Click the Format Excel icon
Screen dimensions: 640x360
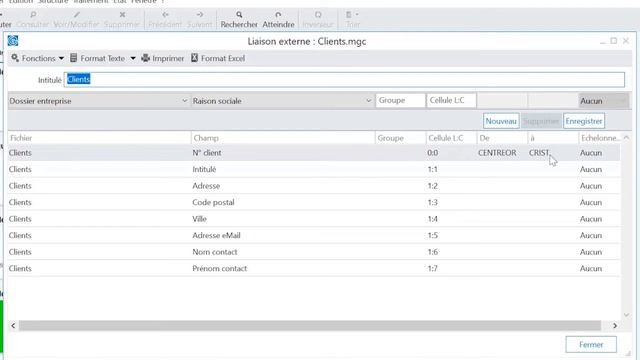pyautogui.click(x=195, y=58)
